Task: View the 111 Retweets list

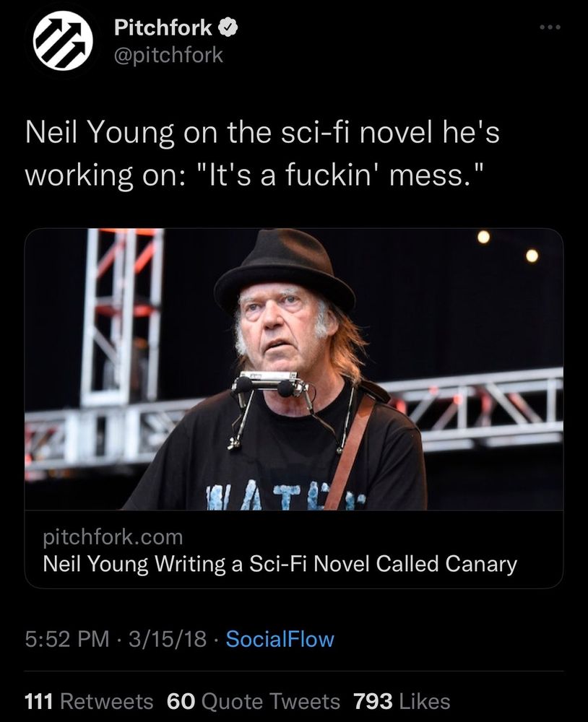Action: pyautogui.click(x=89, y=700)
